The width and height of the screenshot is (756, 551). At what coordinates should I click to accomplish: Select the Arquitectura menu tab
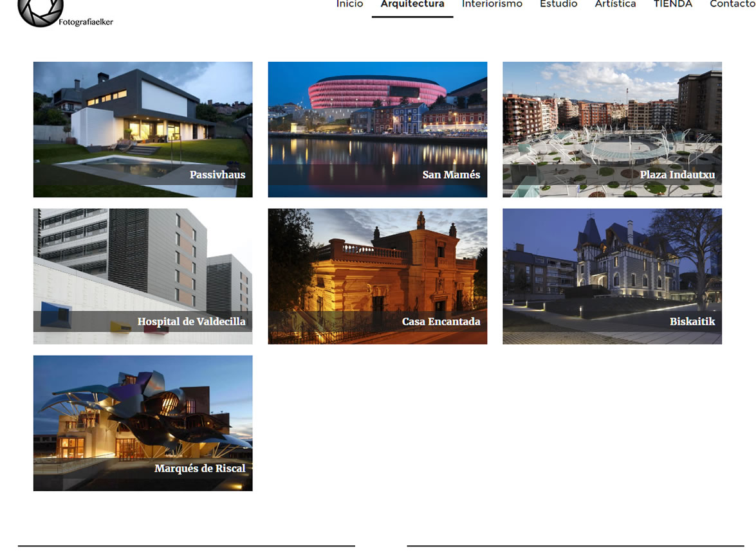[412, 5]
